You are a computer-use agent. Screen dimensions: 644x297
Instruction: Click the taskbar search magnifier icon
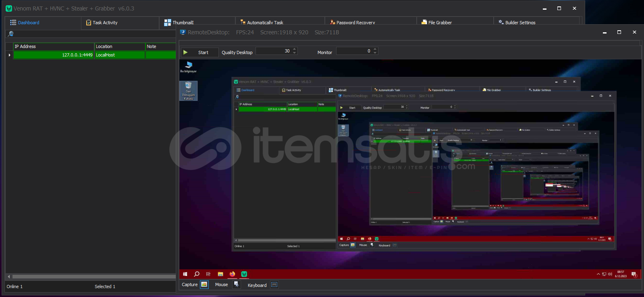pyautogui.click(x=197, y=274)
